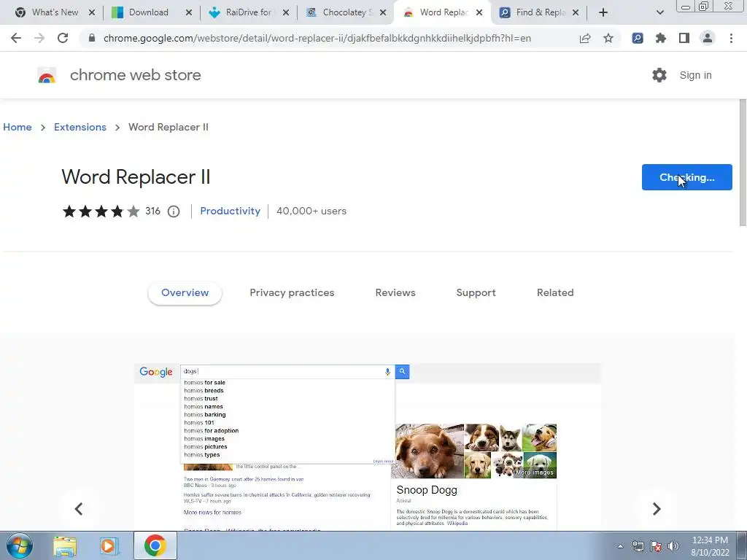This screenshot has height=560, width=747.
Task: Open Windows Explorer from the taskbar
Action: [x=65, y=545]
